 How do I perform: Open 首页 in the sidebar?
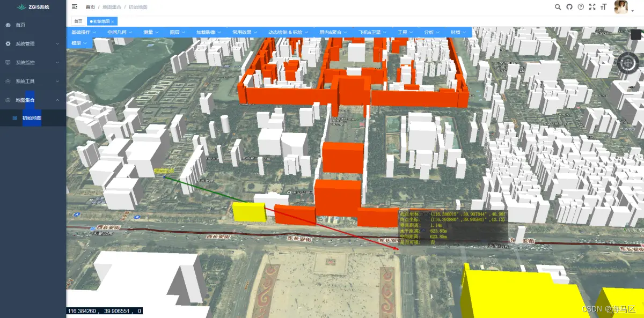pos(33,25)
